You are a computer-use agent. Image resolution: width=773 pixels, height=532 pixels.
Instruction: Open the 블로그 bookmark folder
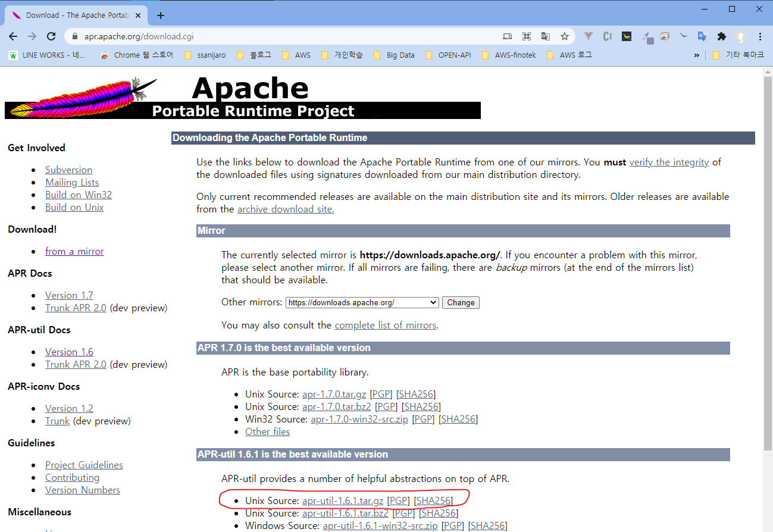pos(254,55)
